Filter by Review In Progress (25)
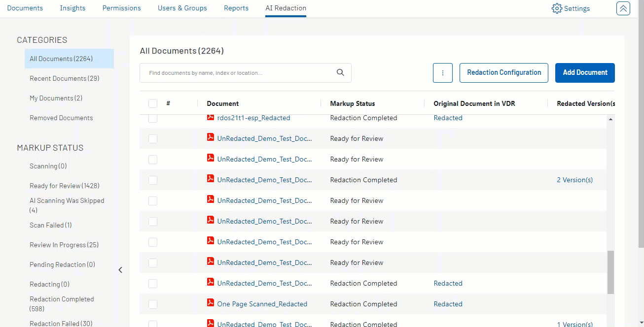The width and height of the screenshot is (644, 327). [64, 245]
